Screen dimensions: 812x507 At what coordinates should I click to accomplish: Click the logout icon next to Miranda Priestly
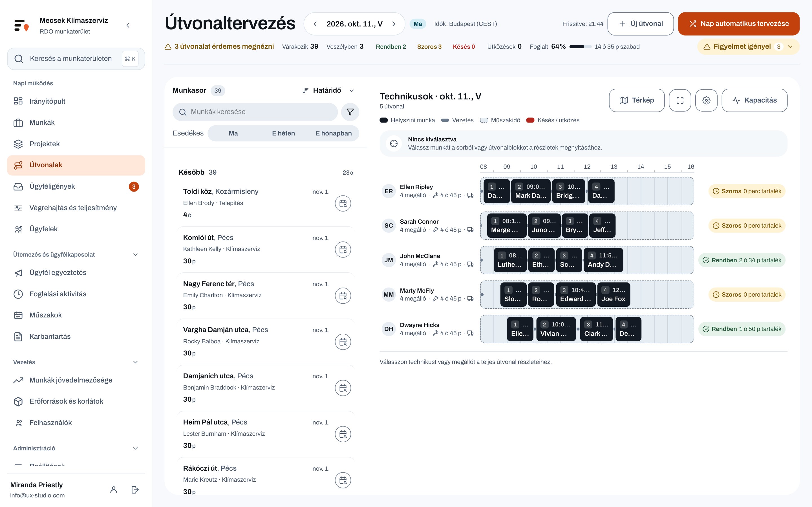(x=135, y=490)
